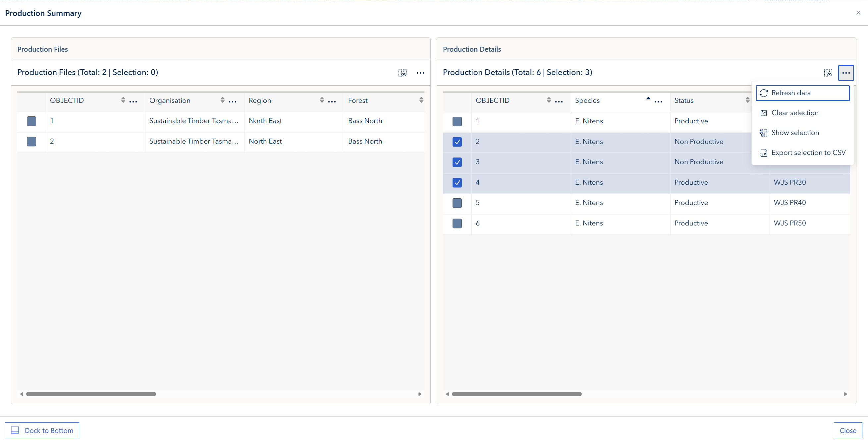Viewport: 868px width, 441px height.
Task: Close Production Summary with X icon
Action: coord(858,13)
